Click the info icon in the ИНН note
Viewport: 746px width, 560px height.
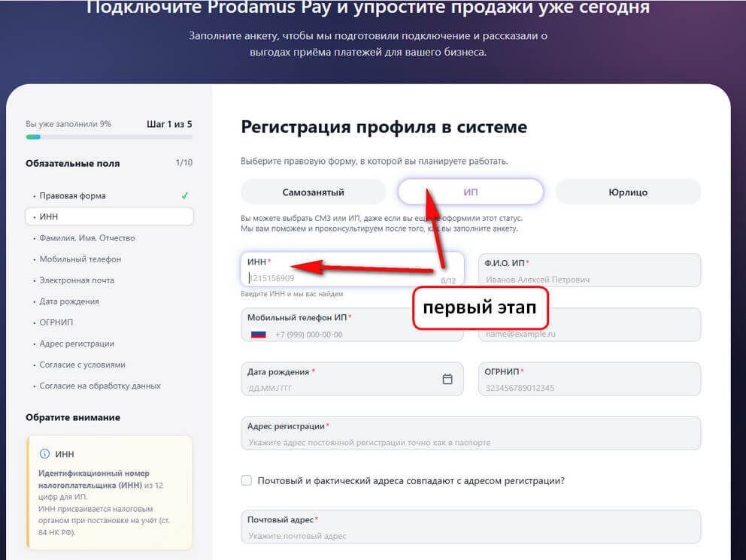(44, 454)
